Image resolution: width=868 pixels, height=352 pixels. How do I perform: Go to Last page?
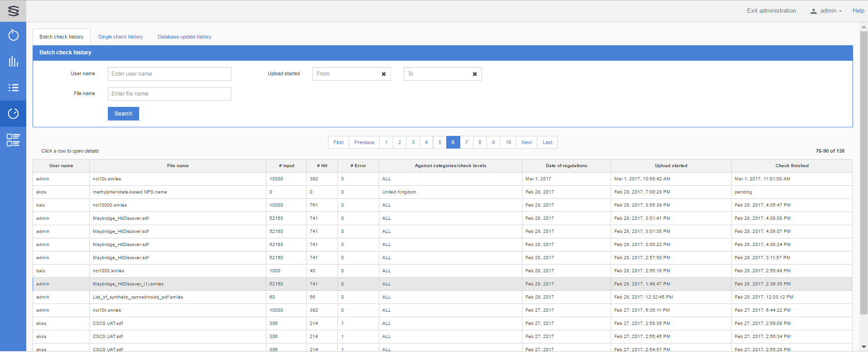pos(547,142)
